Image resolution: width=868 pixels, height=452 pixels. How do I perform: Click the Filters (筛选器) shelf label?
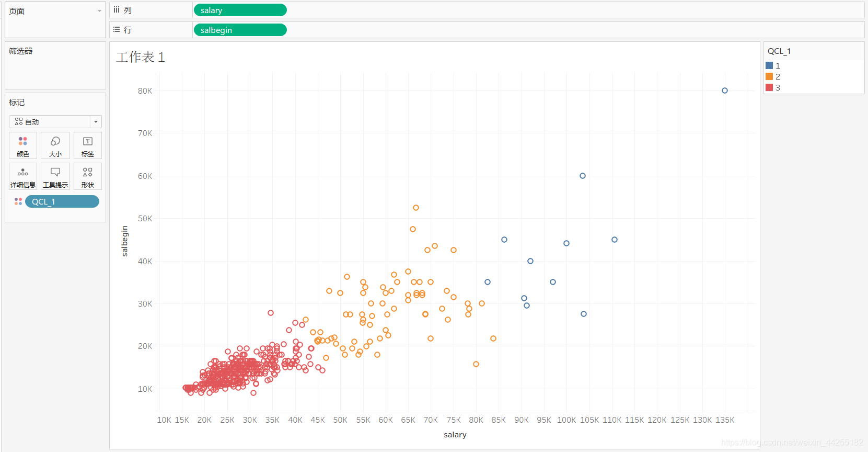(x=21, y=51)
